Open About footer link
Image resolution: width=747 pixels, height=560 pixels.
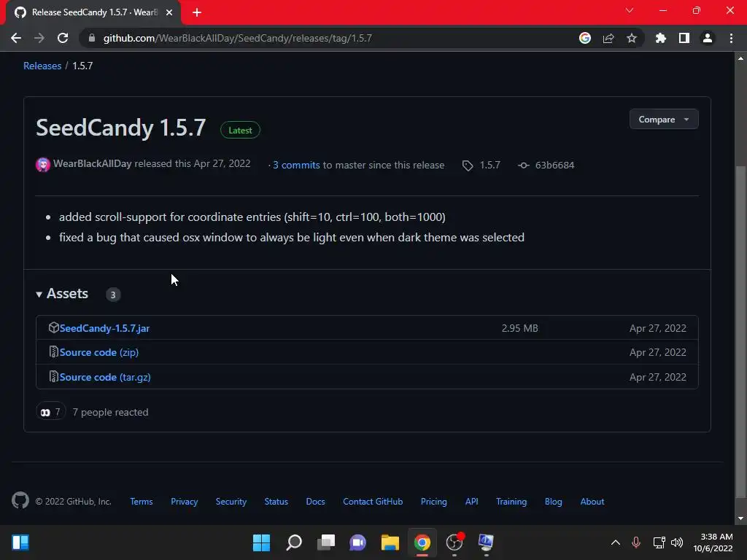coord(592,502)
